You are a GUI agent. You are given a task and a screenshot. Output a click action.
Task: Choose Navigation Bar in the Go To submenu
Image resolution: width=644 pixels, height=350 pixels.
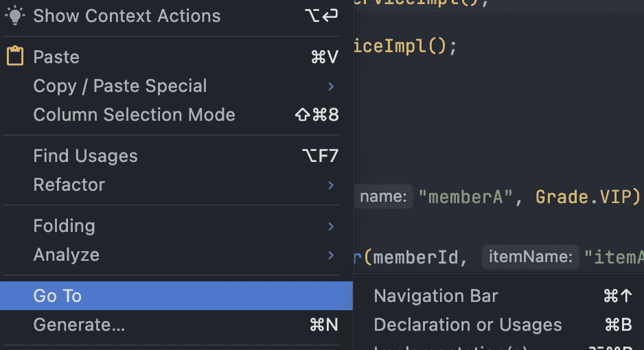(x=436, y=296)
